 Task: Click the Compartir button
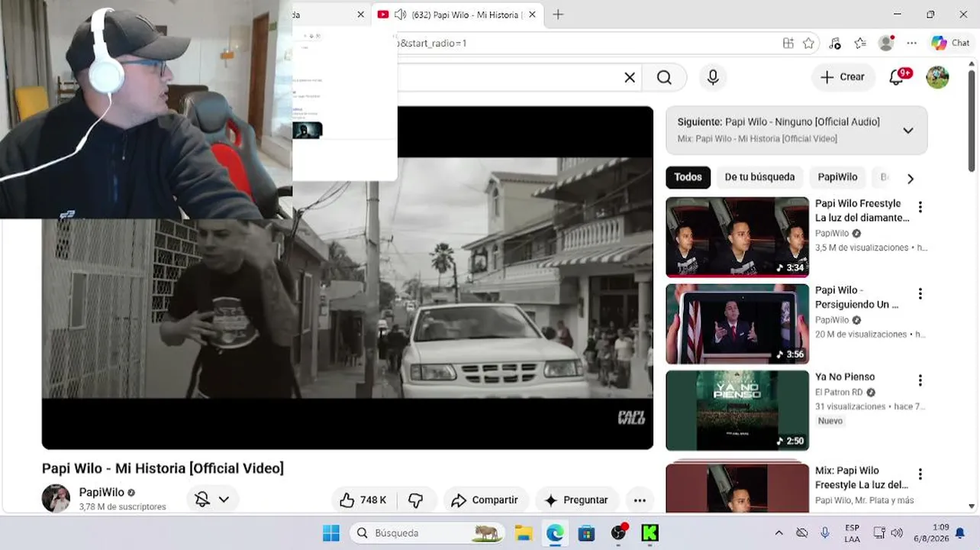[485, 500]
